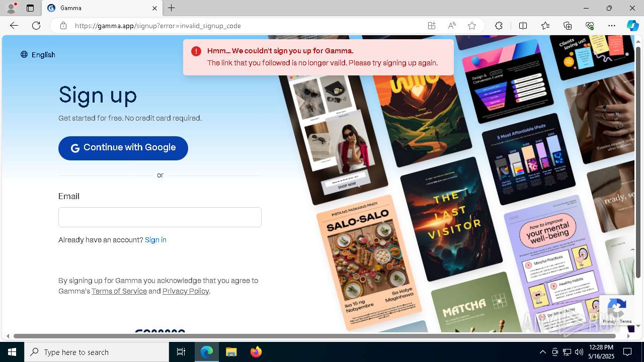This screenshot has height=362, width=644.
Task: Click the reCAPTCHA badge
Action: pos(617,310)
